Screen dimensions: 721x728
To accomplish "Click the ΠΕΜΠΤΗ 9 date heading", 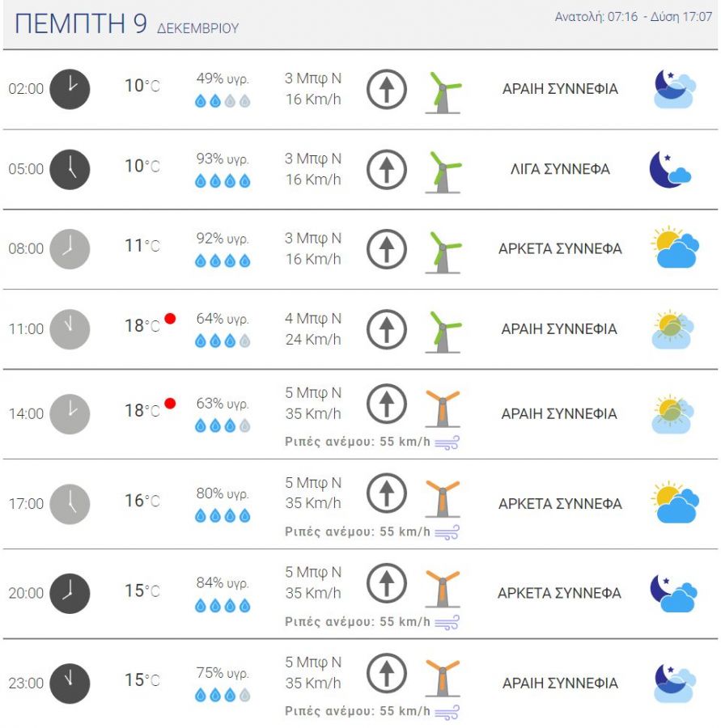I will (81, 24).
